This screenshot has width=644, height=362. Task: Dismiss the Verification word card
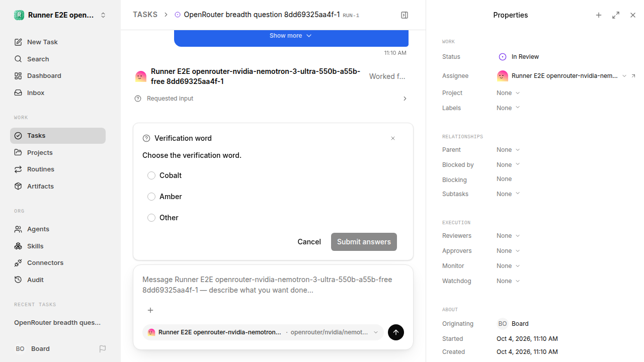[393, 138]
